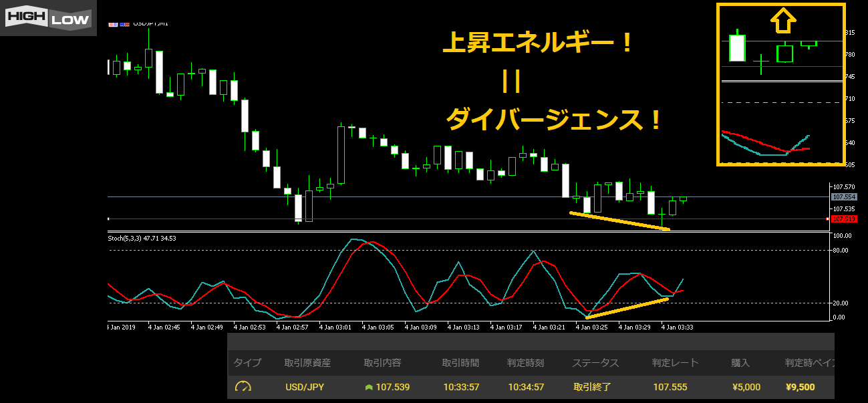Click the yellow trendline on the stochastic panel
The width and height of the screenshot is (868, 403).
click(627, 307)
